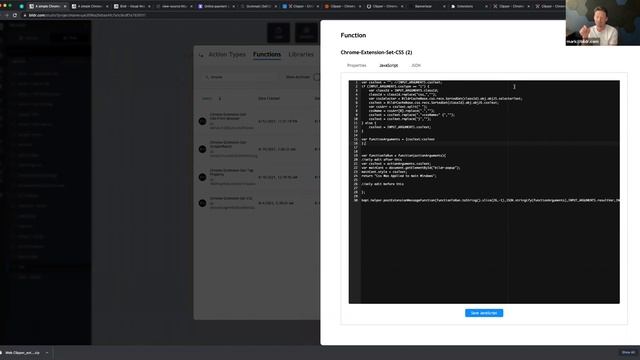Open the Libraries tab in background window
640x360 pixels.
point(301,54)
